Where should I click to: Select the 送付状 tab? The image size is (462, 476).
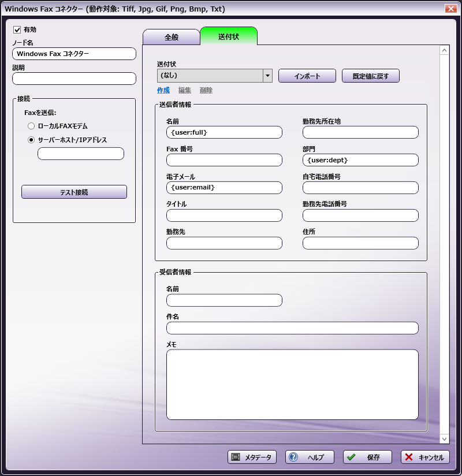coord(229,36)
